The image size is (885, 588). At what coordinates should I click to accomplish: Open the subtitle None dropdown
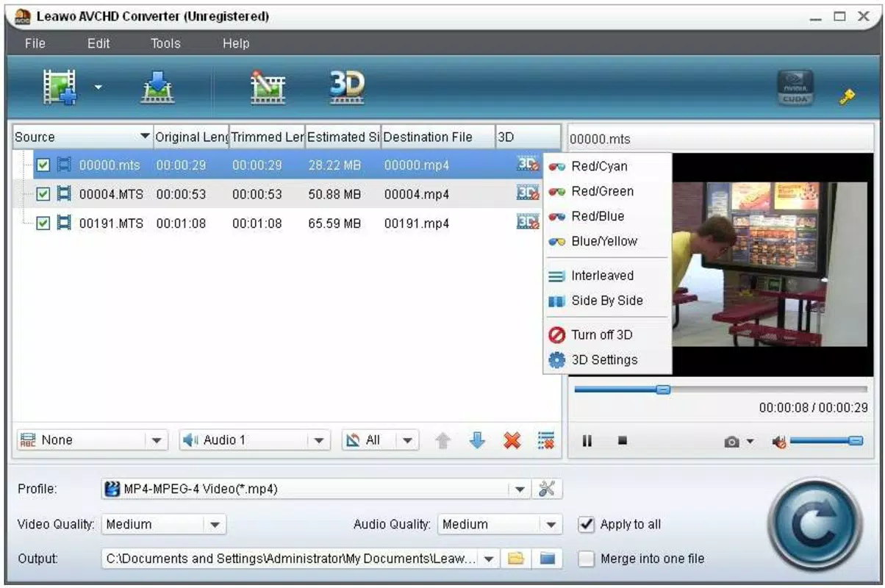tap(92, 440)
